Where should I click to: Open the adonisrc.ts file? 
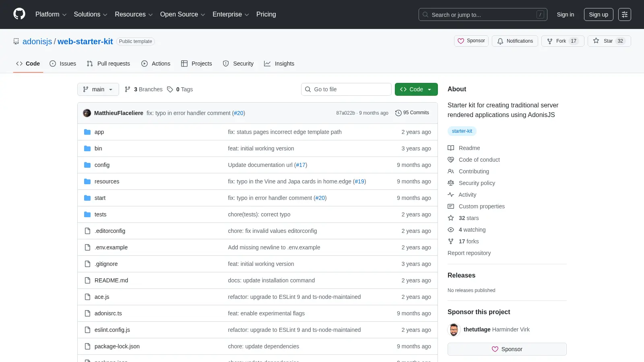(108, 313)
